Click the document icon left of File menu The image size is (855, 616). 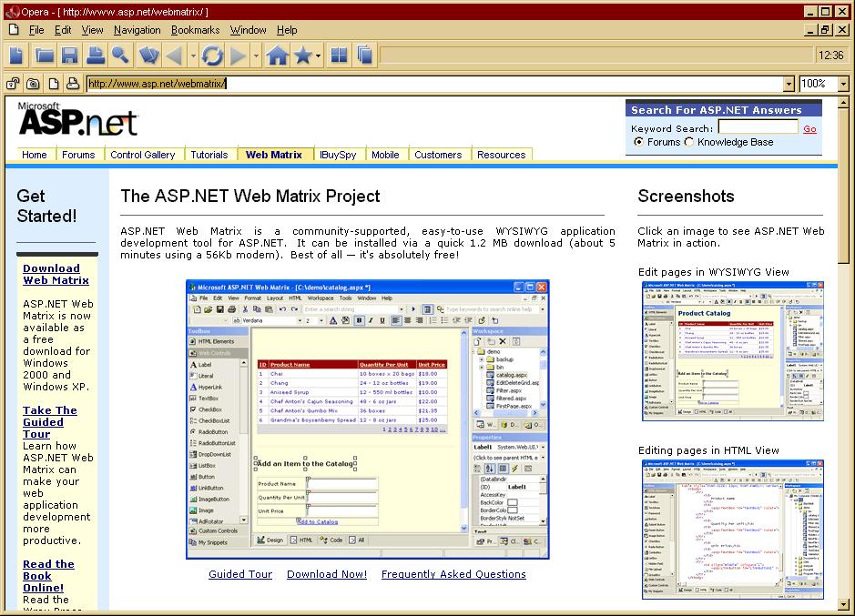pos(15,30)
